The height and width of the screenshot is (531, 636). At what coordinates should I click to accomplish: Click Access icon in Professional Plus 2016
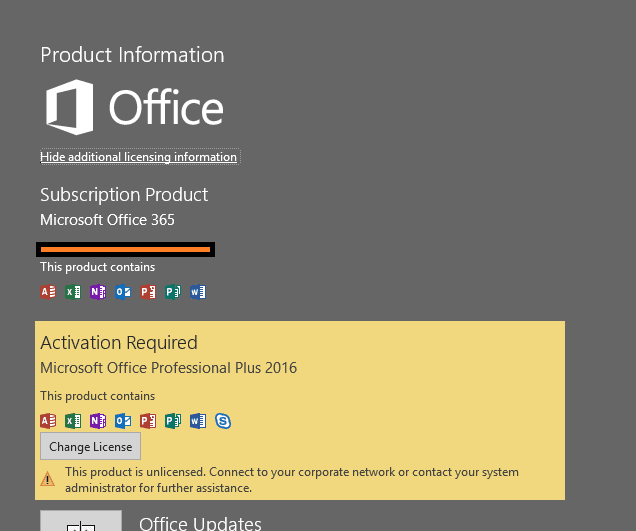point(48,421)
